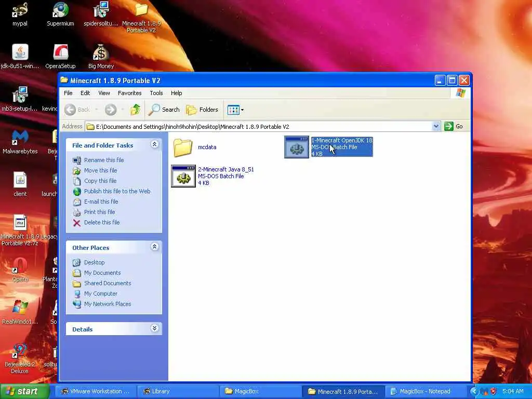Go to Shared Documents link

(108, 283)
